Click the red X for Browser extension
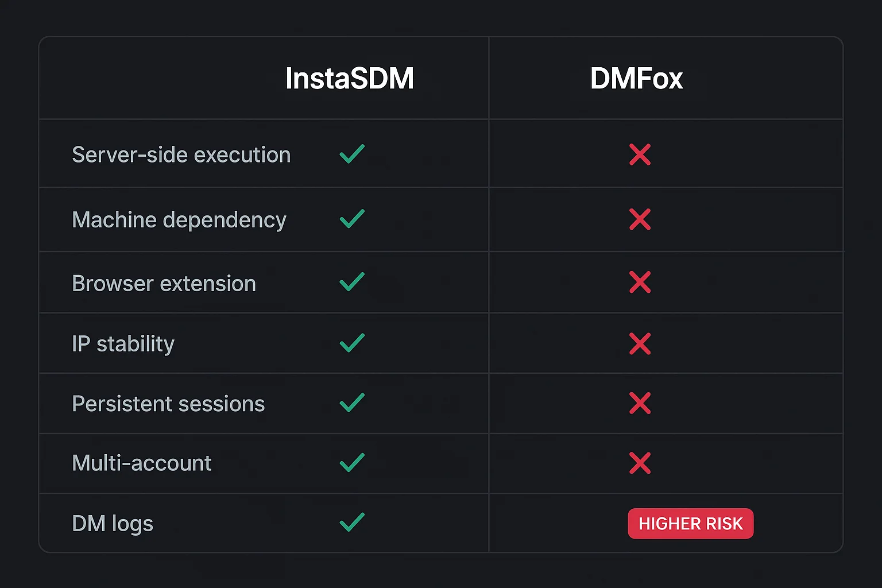 tap(640, 283)
